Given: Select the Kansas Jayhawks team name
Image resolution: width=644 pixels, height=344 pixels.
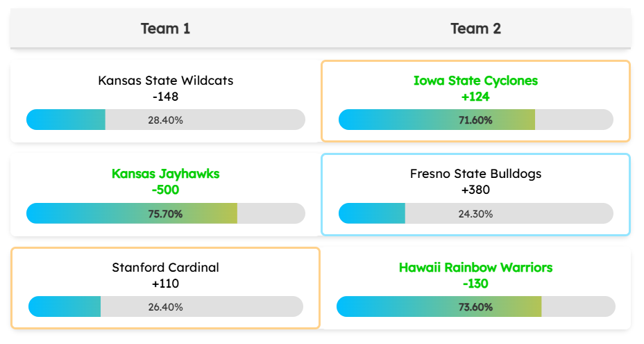Looking at the screenshot, I should tap(165, 174).
